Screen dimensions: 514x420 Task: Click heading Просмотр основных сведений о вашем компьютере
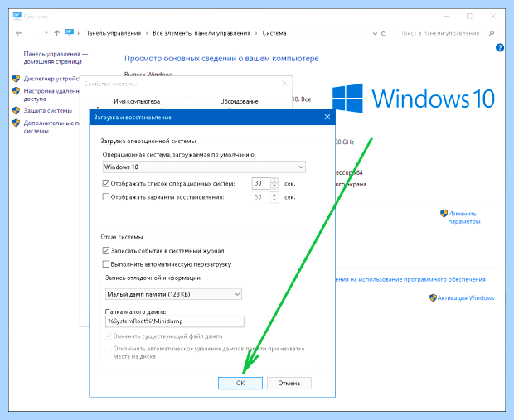[x=221, y=59]
